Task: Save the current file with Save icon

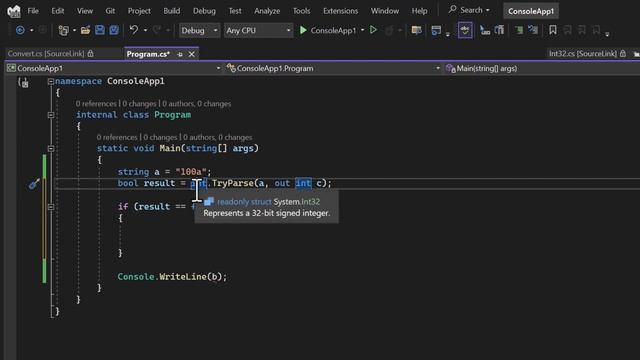Action: point(100,30)
